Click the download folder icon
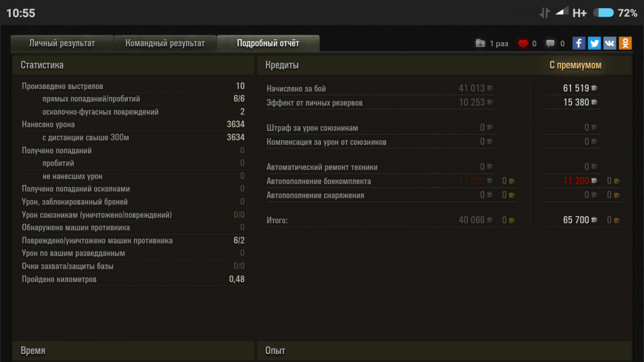This screenshot has width=644, height=362. (480, 44)
